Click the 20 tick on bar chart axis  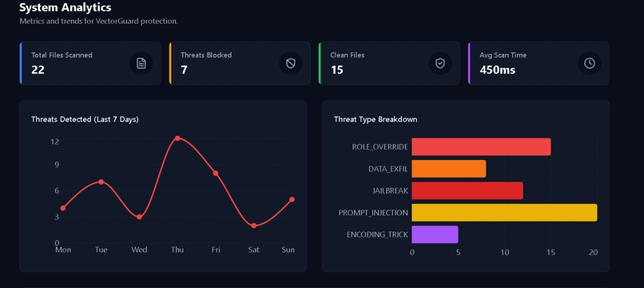[x=593, y=253]
